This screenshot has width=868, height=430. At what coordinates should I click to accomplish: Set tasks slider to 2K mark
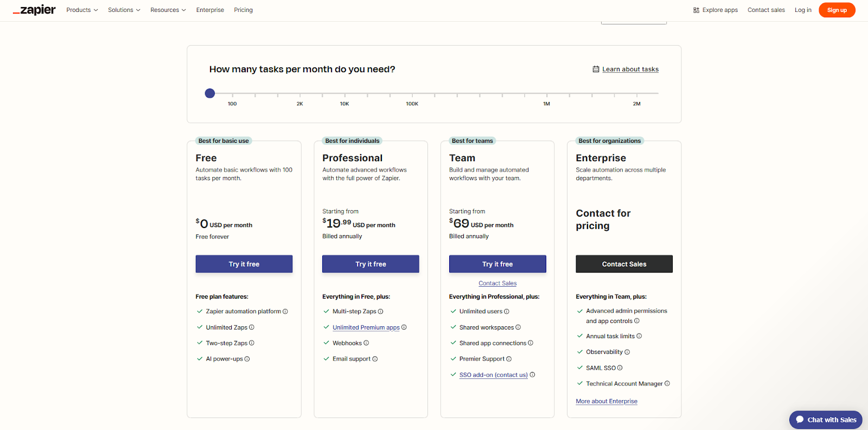[300, 94]
